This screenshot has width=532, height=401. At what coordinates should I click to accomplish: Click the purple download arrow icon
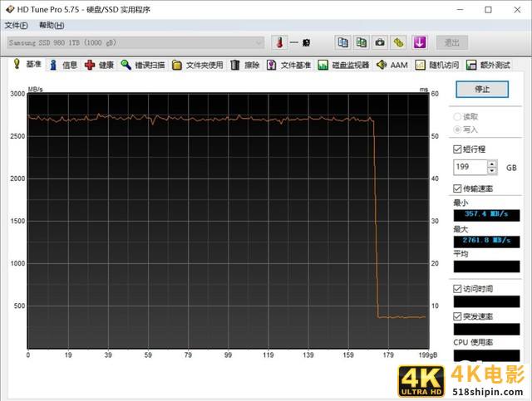click(419, 42)
